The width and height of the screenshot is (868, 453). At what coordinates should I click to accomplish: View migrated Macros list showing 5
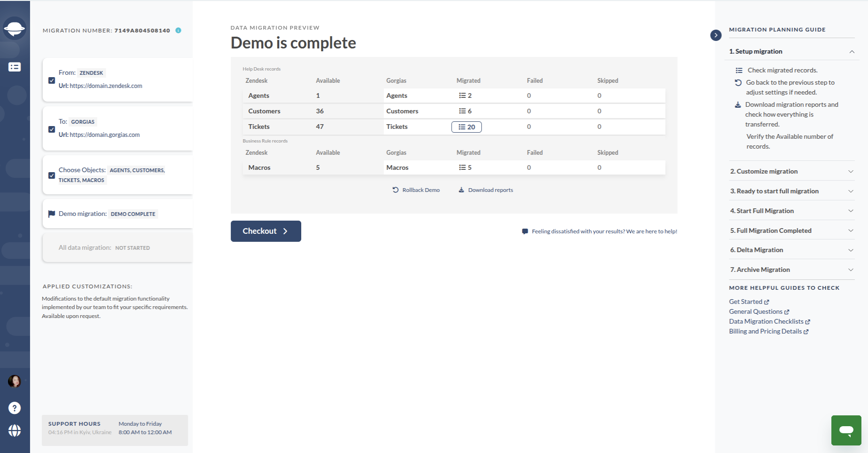(x=465, y=167)
